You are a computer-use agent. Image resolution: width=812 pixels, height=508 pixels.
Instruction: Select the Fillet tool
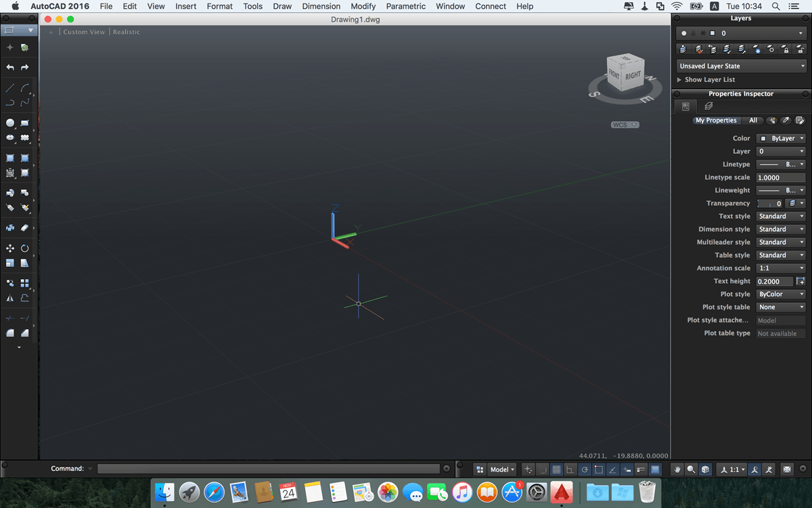tap(10, 333)
